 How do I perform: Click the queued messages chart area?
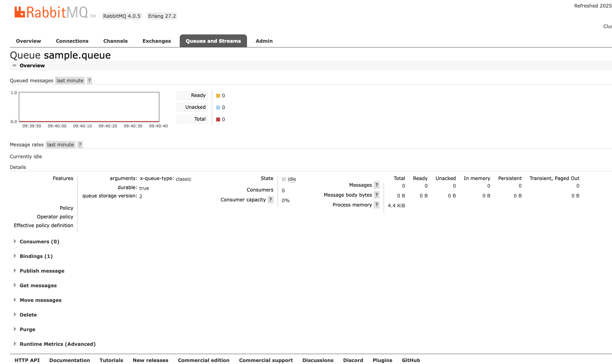tap(89, 107)
